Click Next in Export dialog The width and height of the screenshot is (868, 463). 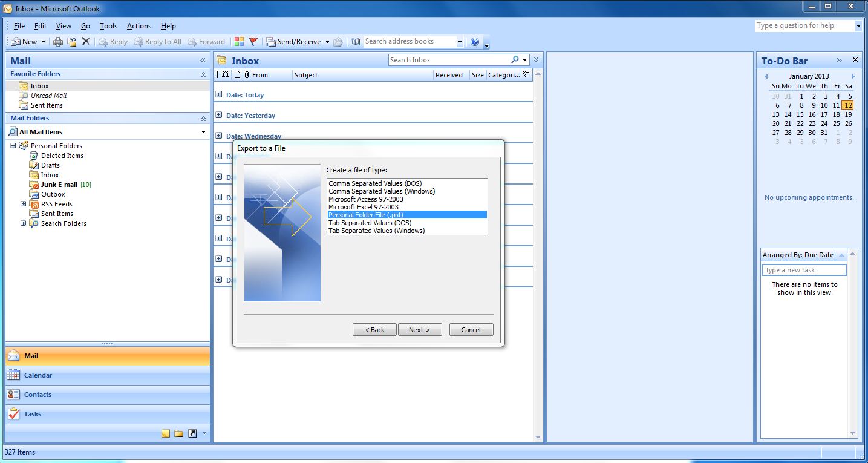(419, 330)
